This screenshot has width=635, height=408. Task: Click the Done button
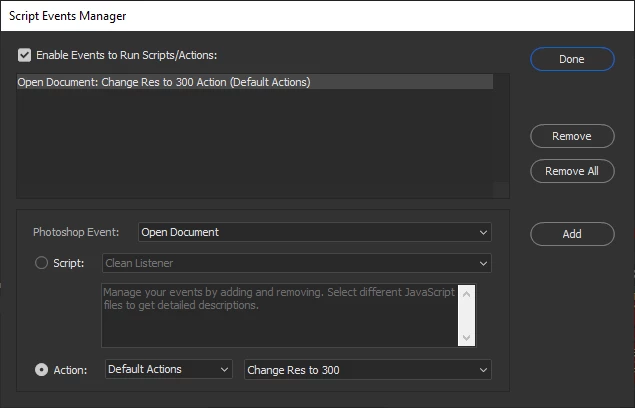click(x=572, y=59)
